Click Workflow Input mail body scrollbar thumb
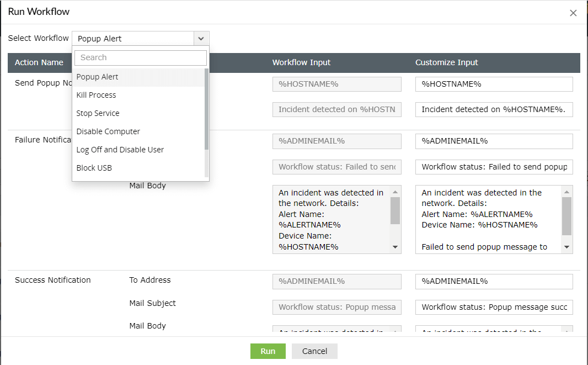The image size is (588, 365). click(x=395, y=210)
